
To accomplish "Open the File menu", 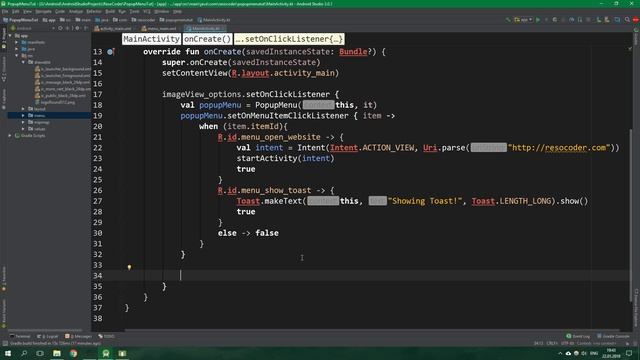I will (x=5, y=11).
